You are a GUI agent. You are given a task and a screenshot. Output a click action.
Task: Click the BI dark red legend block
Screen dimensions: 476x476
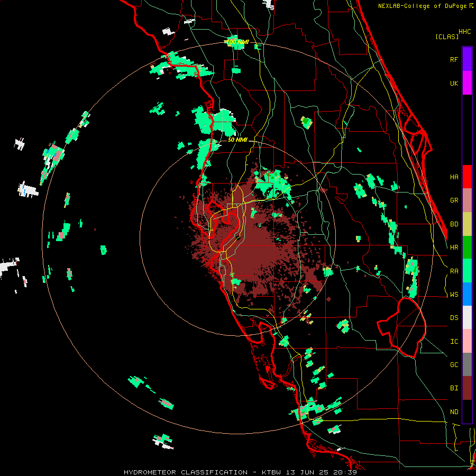(467, 388)
